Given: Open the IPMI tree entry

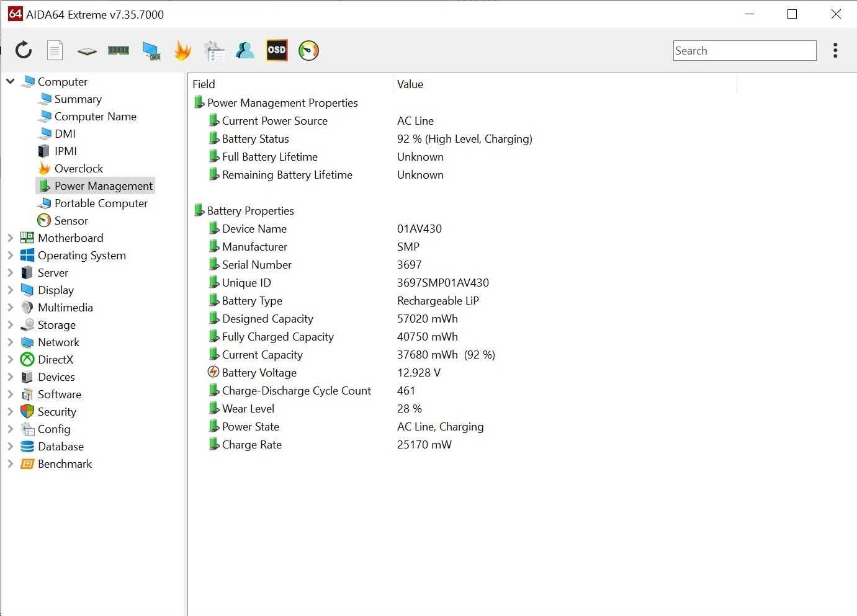Looking at the screenshot, I should (x=66, y=151).
